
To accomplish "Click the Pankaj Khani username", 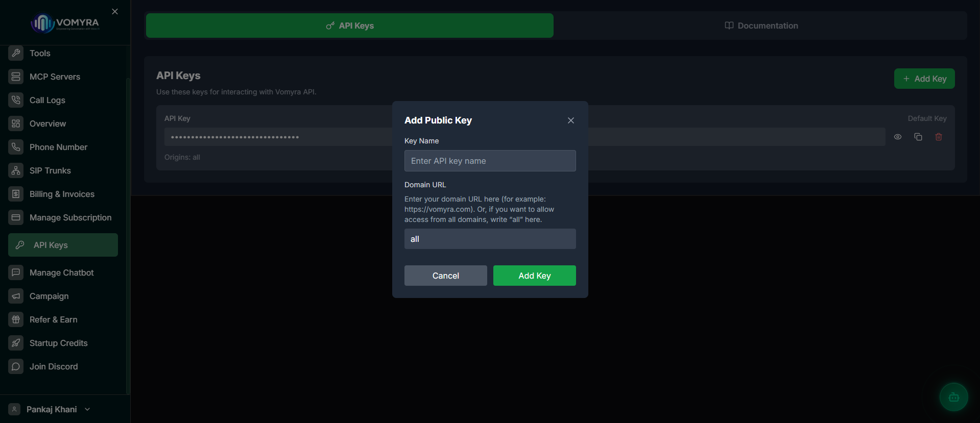I will point(52,409).
